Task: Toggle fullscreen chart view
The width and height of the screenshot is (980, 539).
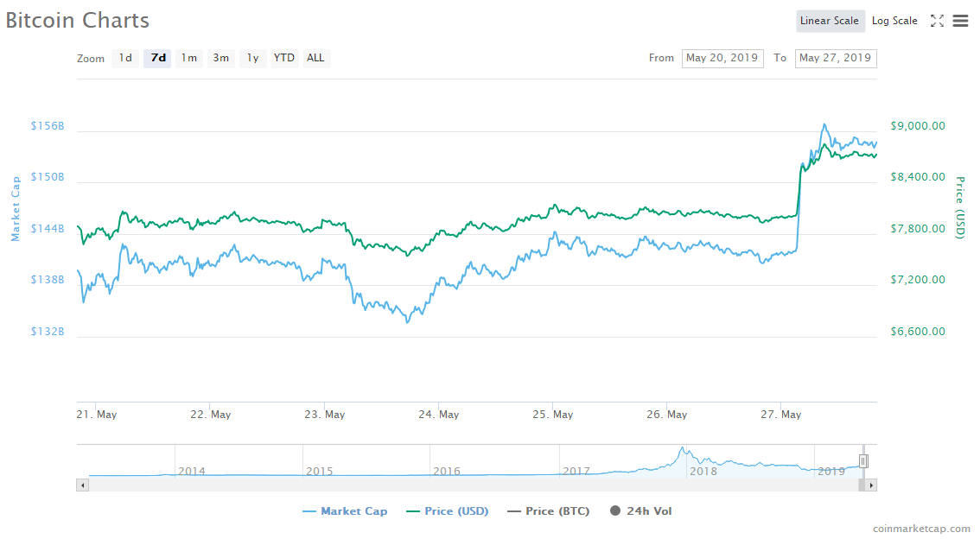Action: pyautogui.click(x=937, y=21)
